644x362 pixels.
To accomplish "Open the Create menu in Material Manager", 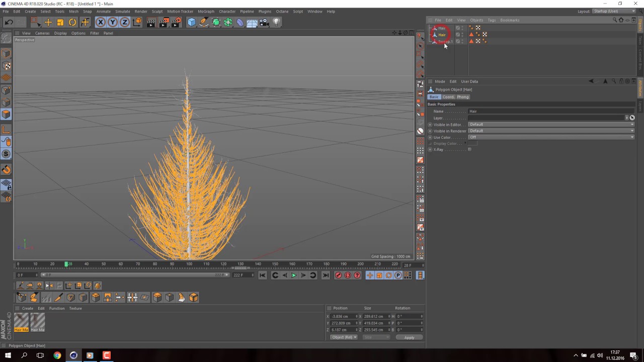I will click(x=28, y=308).
